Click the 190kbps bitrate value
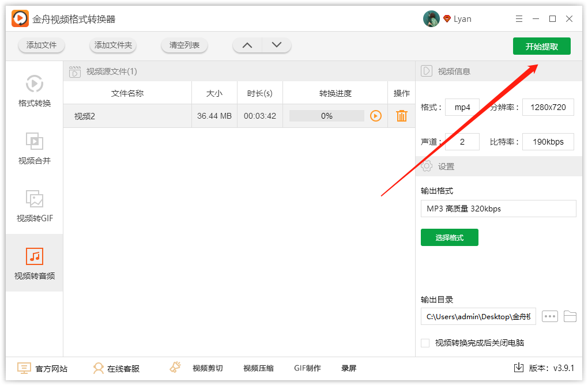The width and height of the screenshot is (588, 386). tap(548, 142)
